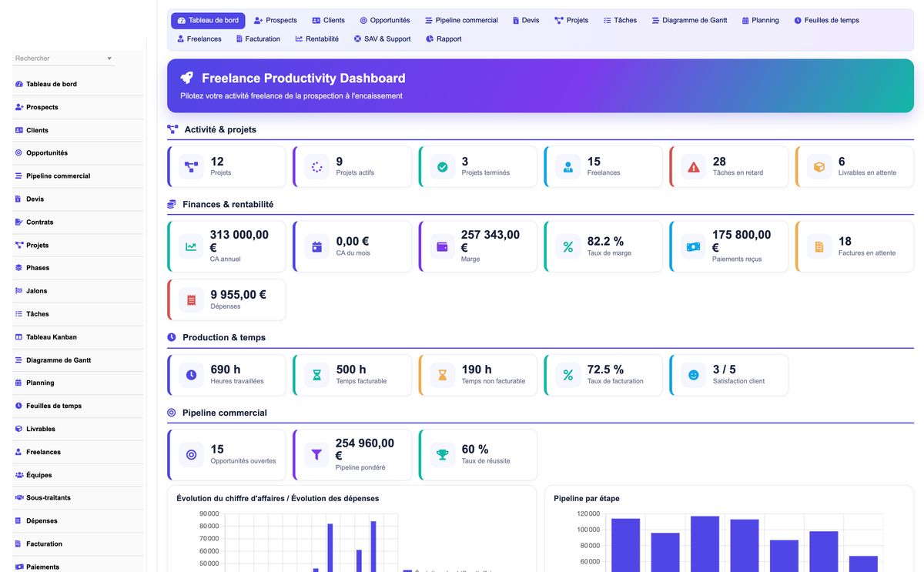The height and width of the screenshot is (572, 924).
Task: Open Contrats in the sidebar
Action: coord(78,222)
